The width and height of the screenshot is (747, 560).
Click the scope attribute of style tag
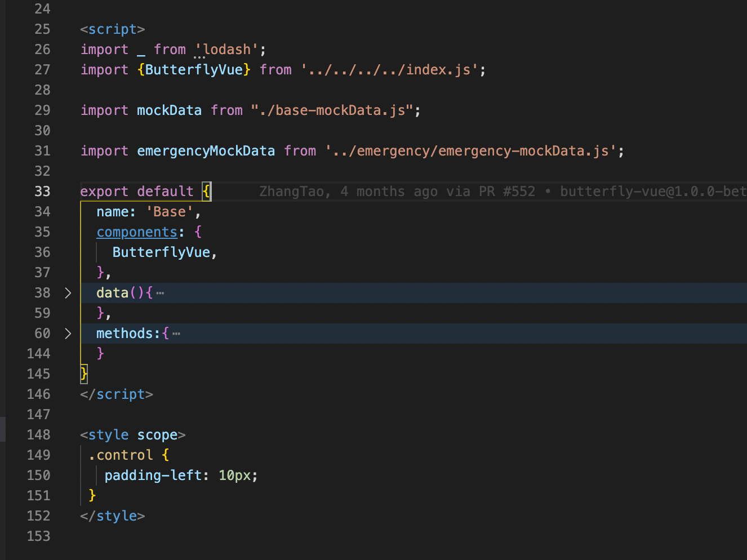point(157,435)
